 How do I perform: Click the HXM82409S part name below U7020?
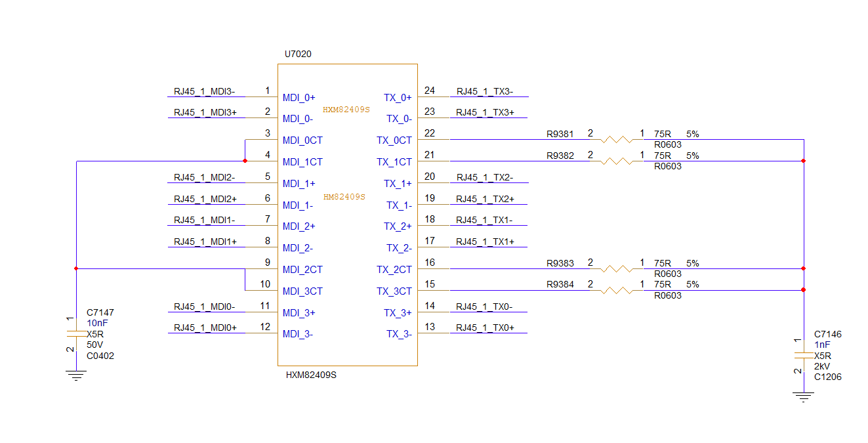pyautogui.click(x=311, y=375)
